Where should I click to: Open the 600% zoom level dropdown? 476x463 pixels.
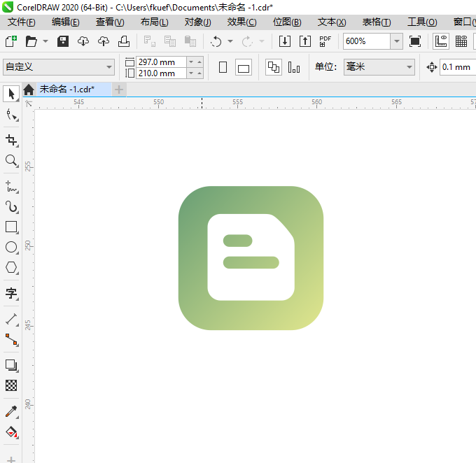[396, 41]
